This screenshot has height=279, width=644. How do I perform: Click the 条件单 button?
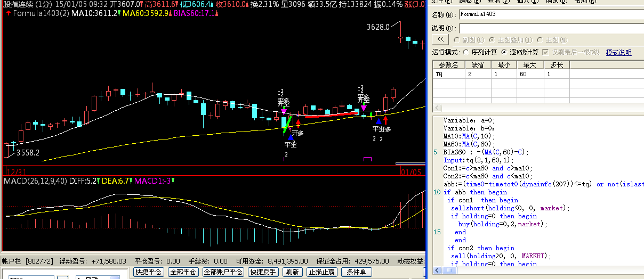click(357, 272)
